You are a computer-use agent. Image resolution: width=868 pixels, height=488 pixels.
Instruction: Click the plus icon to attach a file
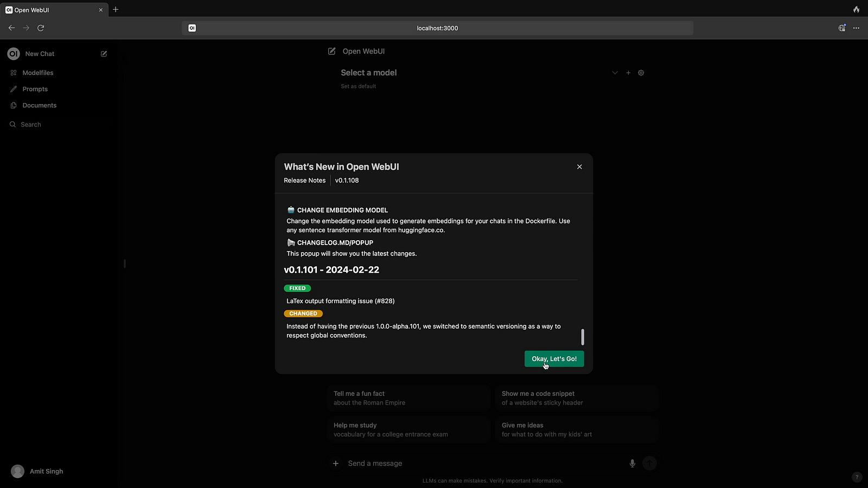point(336,464)
